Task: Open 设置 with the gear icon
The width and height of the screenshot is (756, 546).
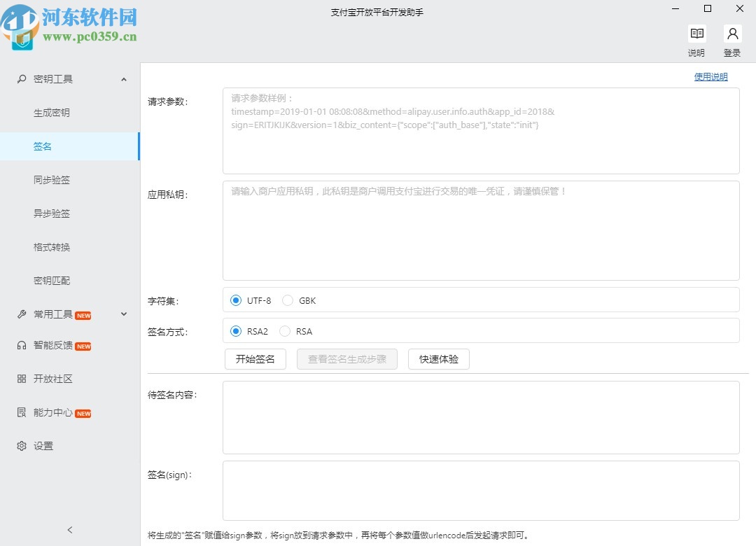Action: [21, 446]
